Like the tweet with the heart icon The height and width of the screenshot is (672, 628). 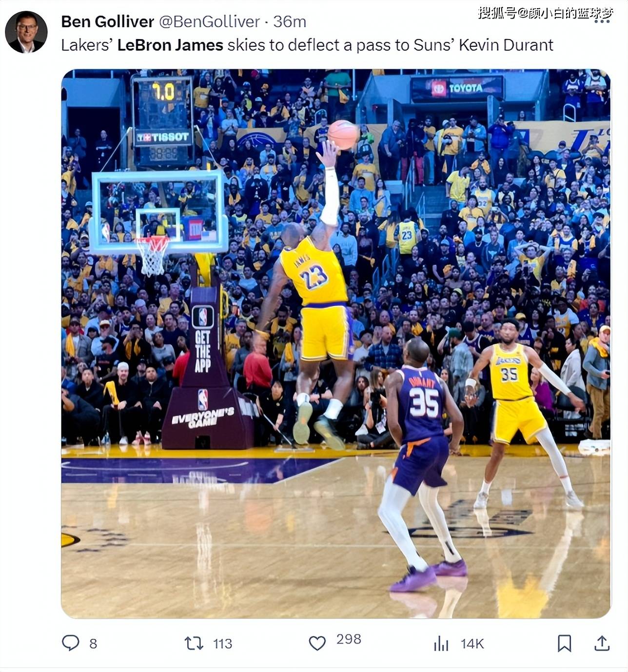click(x=317, y=643)
